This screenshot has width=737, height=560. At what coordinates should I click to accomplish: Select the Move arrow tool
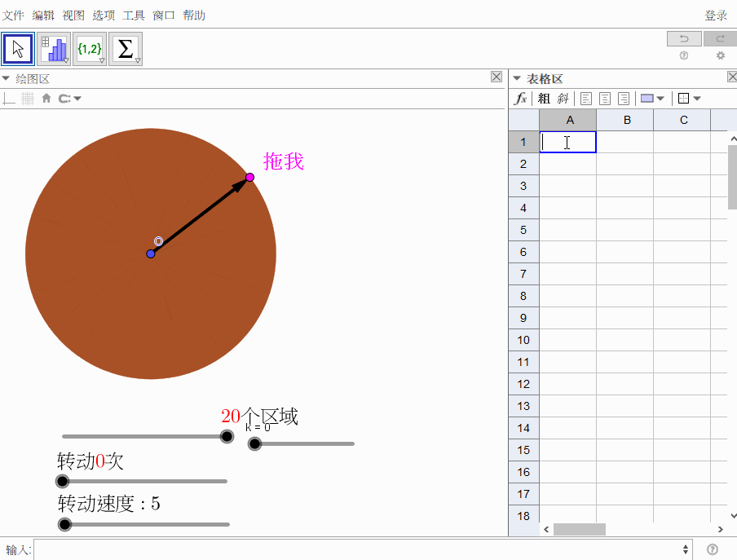tap(18, 49)
